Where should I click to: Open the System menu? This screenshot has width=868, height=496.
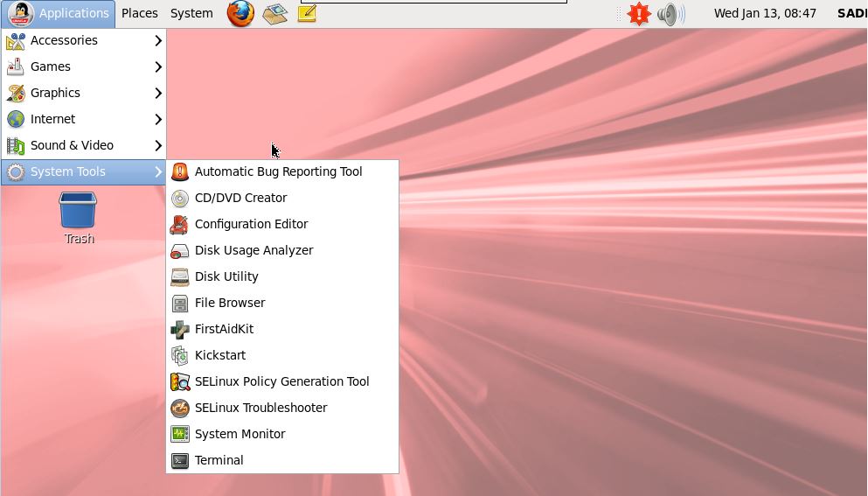point(191,13)
